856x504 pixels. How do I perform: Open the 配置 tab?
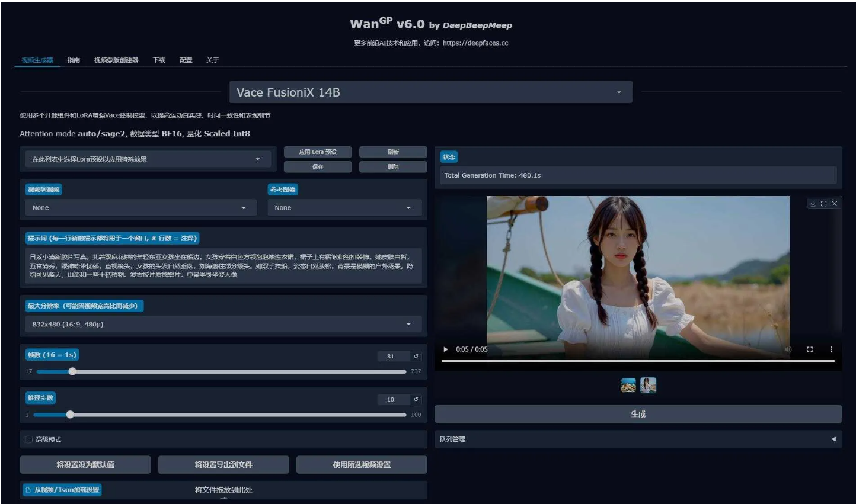186,60
